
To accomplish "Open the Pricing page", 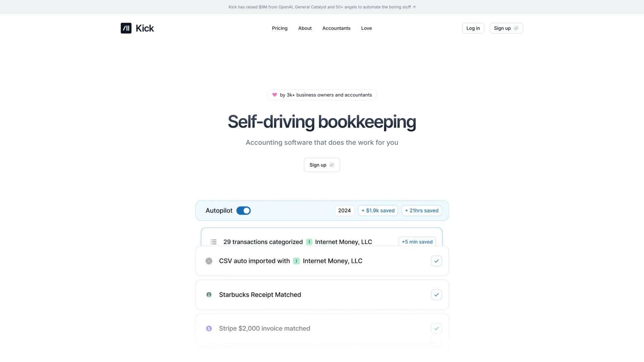I will coord(279,28).
